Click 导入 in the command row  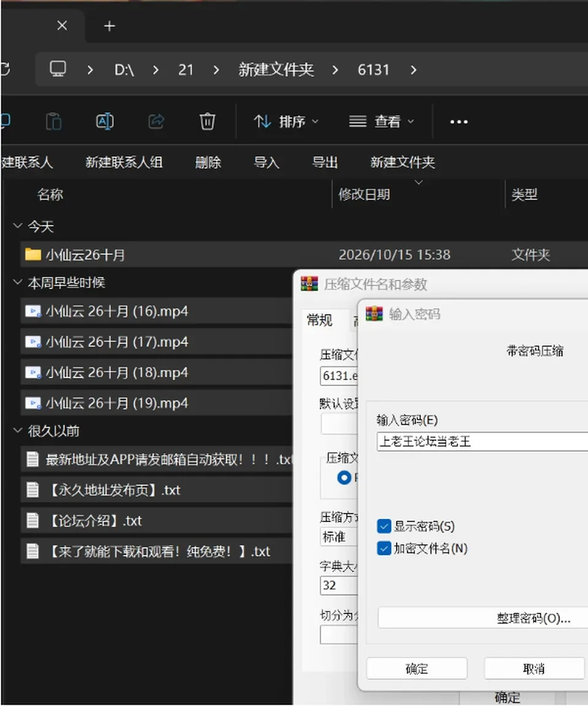coord(266,162)
